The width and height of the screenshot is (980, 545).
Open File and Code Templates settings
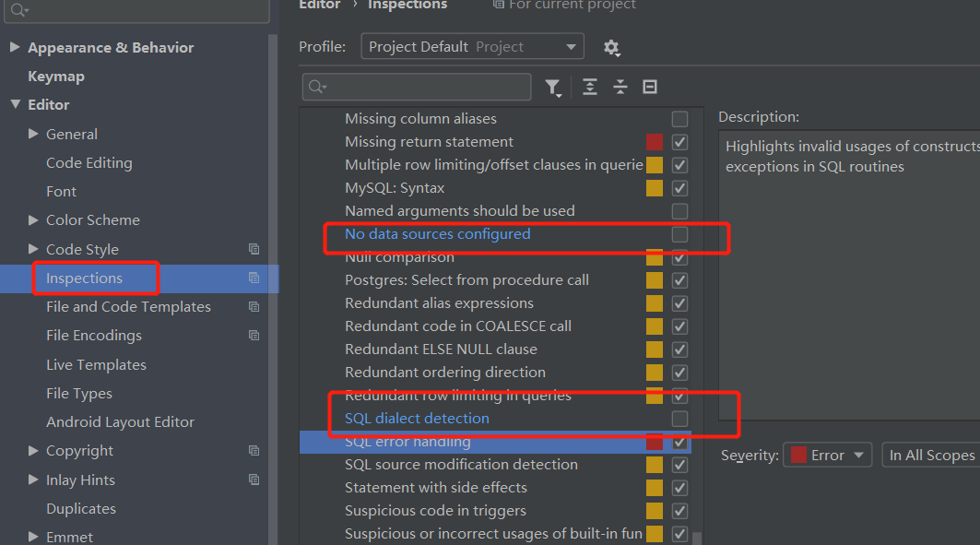[x=128, y=307]
